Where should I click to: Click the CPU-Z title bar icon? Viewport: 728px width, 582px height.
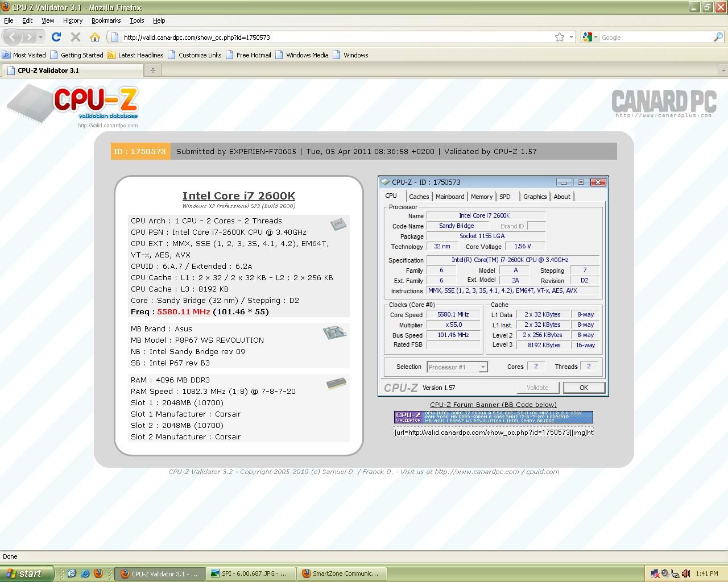[385, 182]
